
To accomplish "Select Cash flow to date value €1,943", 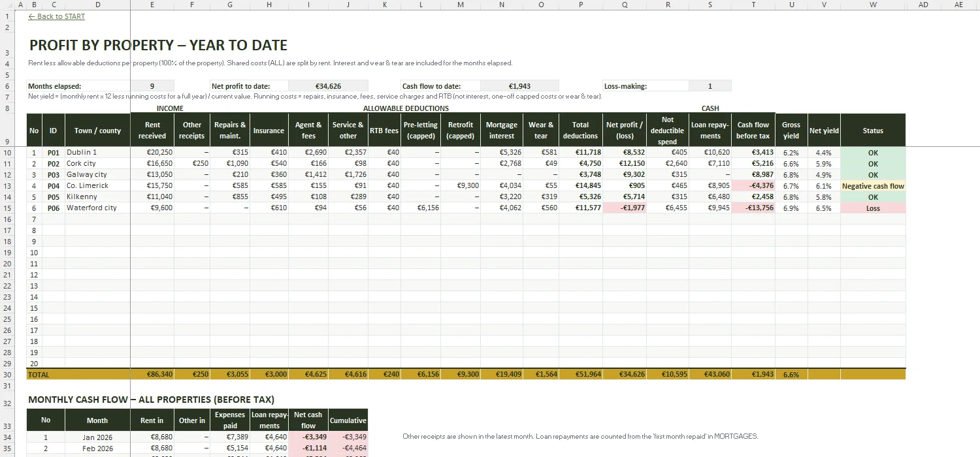I will coord(519,86).
